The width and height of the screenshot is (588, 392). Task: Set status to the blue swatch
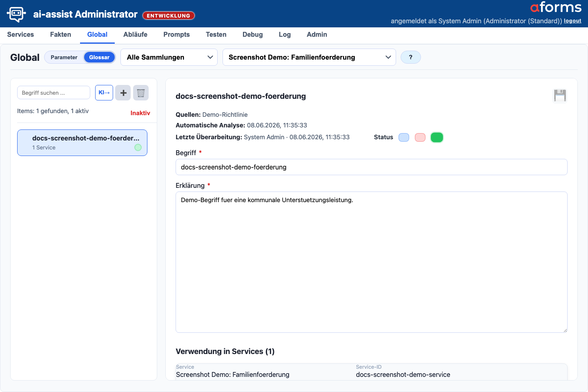[404, 137]
